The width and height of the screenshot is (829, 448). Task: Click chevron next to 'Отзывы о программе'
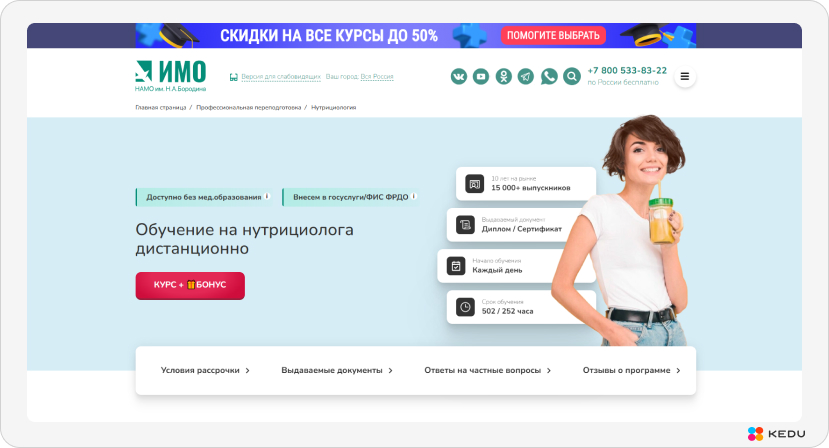tap(678, 371)
